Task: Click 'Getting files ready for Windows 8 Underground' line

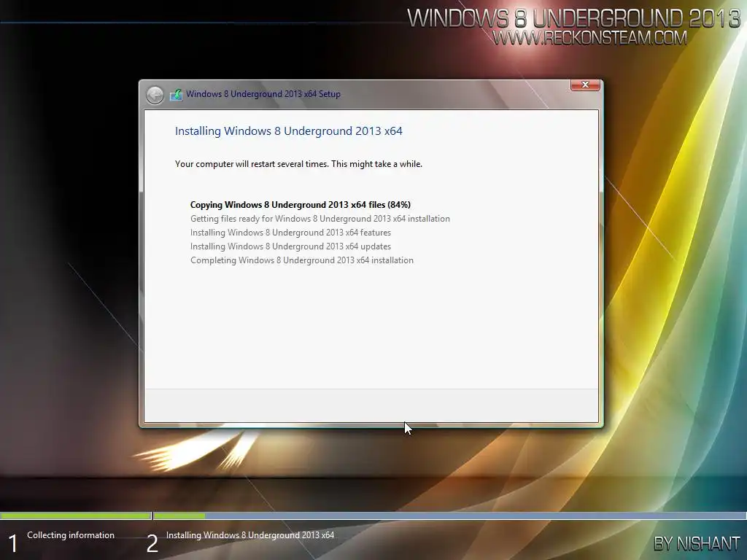Action: point(320,219)
